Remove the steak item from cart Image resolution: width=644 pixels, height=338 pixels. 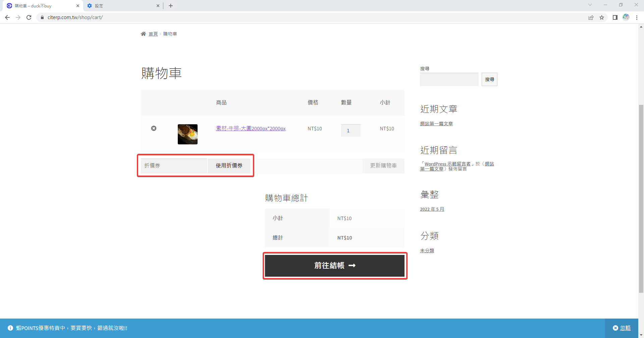tap(154, 128)
